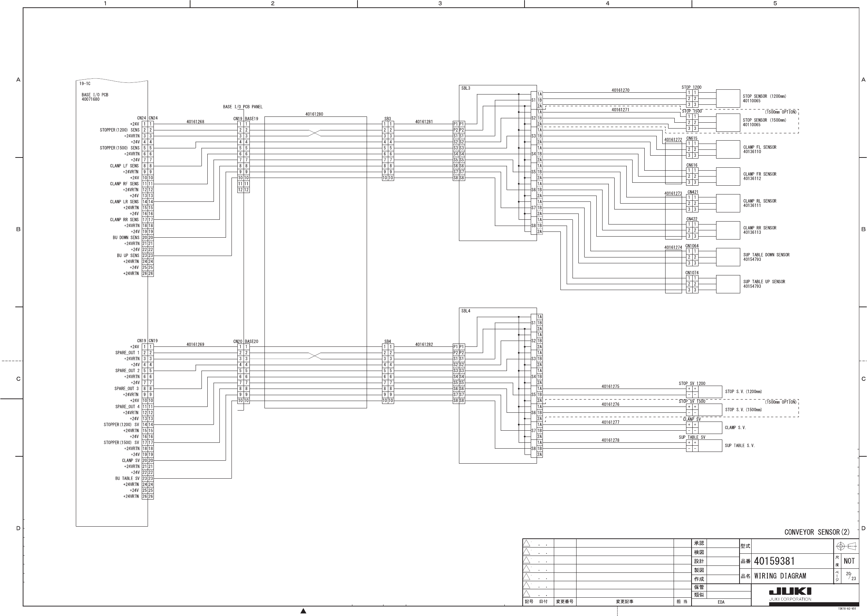Click the CLAMP FL SENSOR component box

point(728,149)
